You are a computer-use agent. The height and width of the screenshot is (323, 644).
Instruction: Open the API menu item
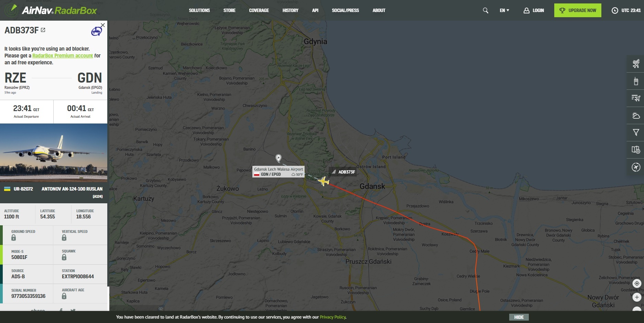click(x=315, y=10)
